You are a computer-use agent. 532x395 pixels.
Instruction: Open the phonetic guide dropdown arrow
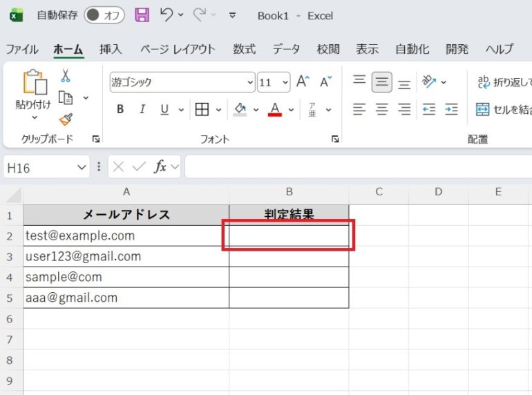pos(328,110)
